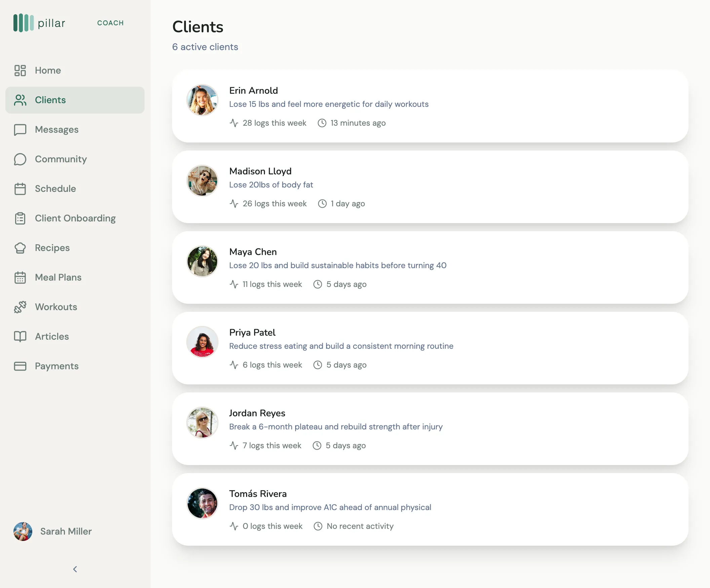Click the Clients page heading
The width and height of the screenshot is (710, 588).
tap(198, 27)
